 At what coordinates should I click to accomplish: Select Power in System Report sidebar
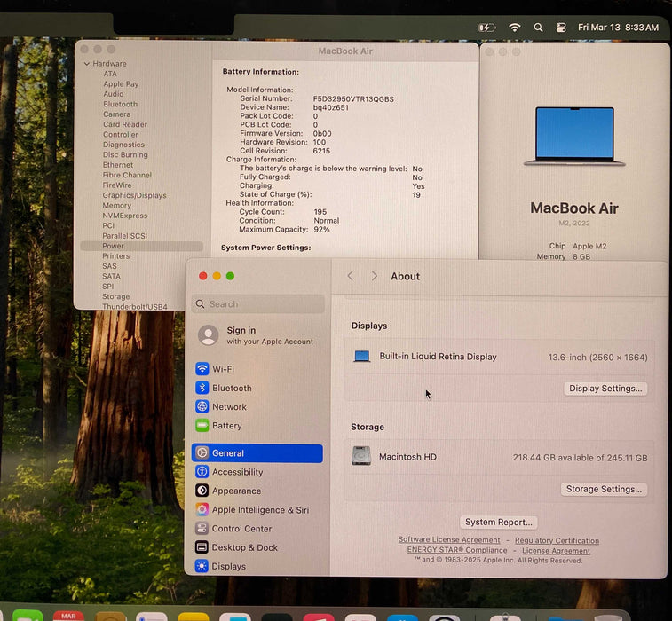141,246
